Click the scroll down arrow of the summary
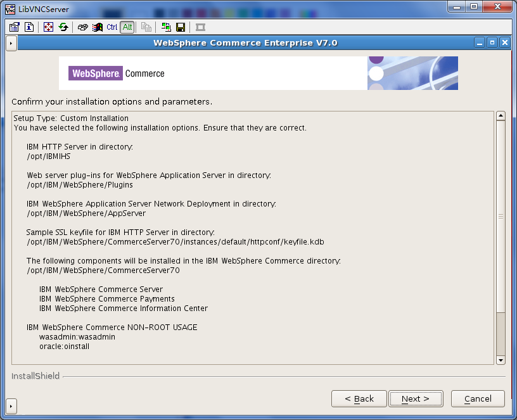The image size is (517, 420). coord(501,360)
